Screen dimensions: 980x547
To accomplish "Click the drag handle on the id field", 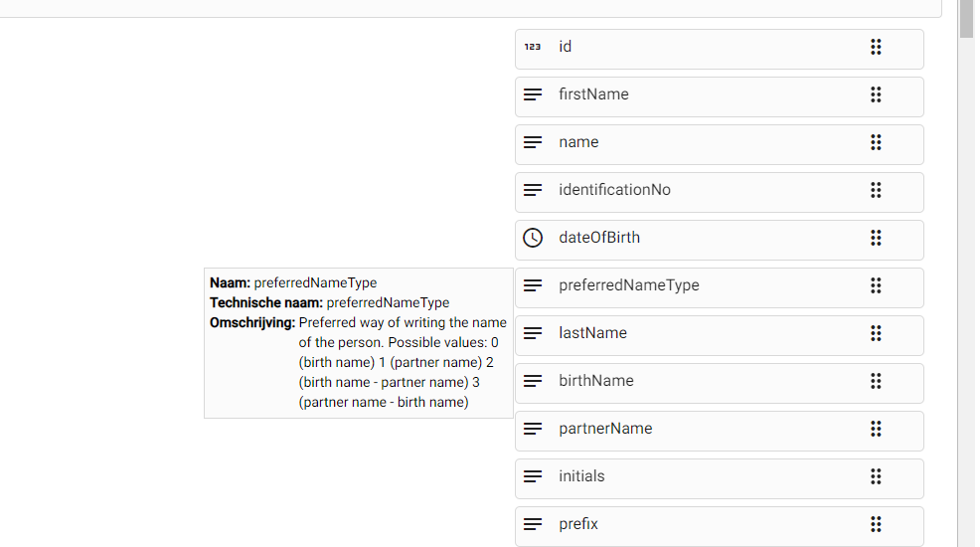I will tap(876, 47).
